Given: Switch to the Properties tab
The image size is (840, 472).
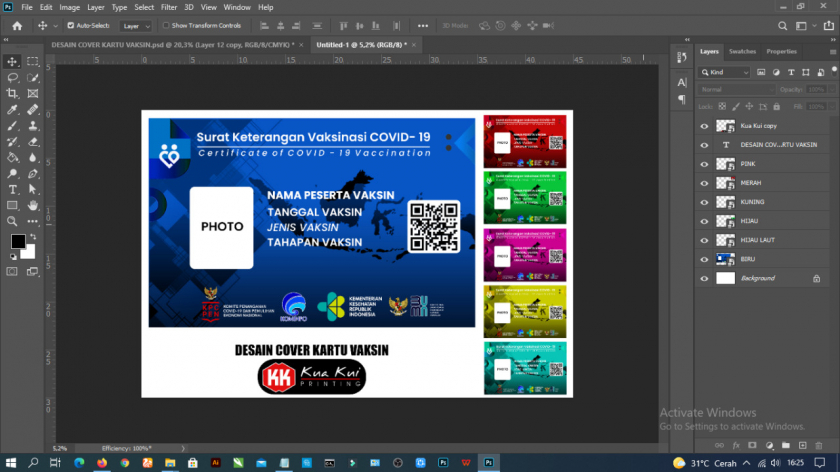Looking at the screenshot, I should tap(781, 51).
